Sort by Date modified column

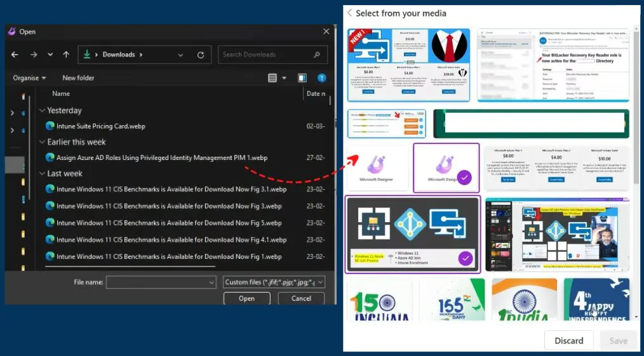click(316, 94)
